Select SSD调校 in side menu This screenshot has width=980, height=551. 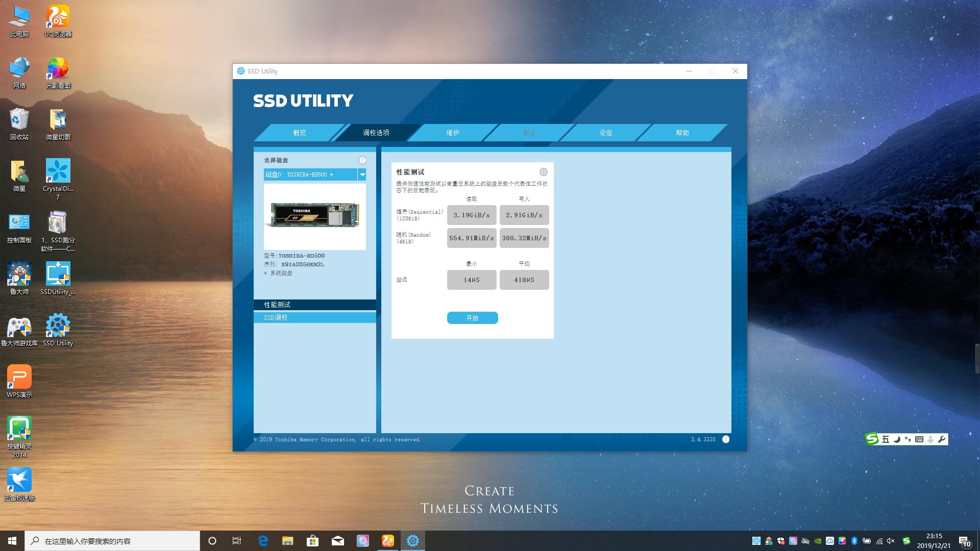pos(314,317)
